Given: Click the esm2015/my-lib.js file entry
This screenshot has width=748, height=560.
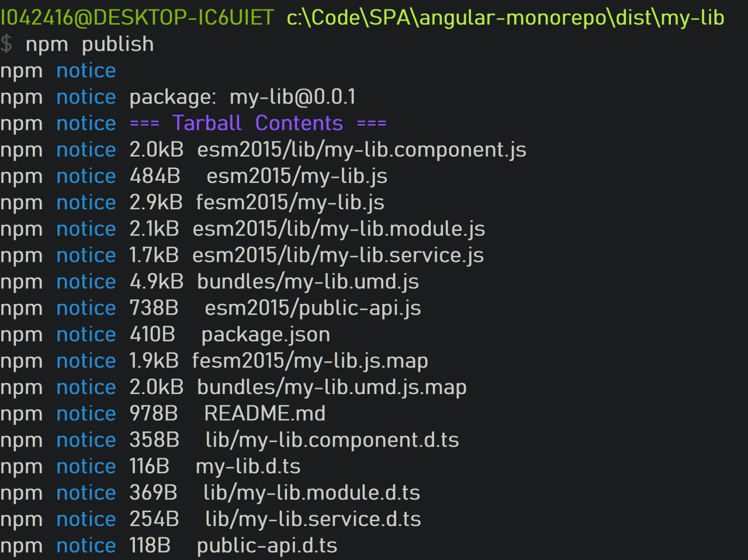Looking at the screenshot, I should [297, 177].
